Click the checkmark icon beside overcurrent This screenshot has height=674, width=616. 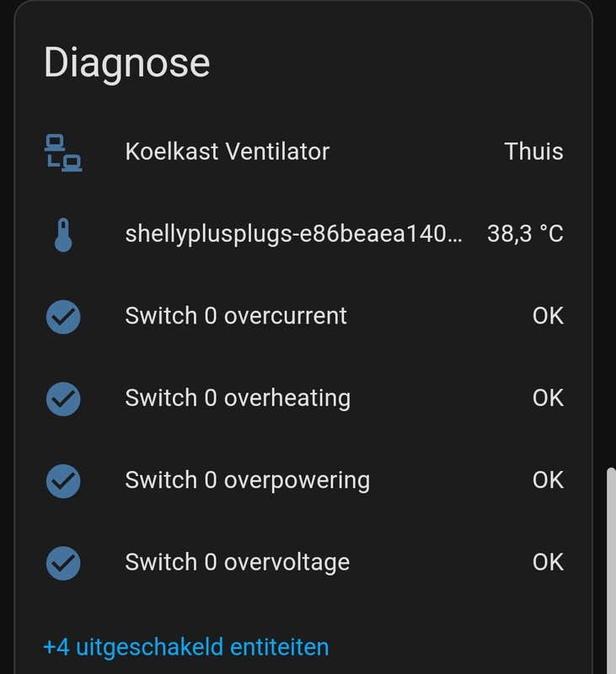(x=62, y=316)
